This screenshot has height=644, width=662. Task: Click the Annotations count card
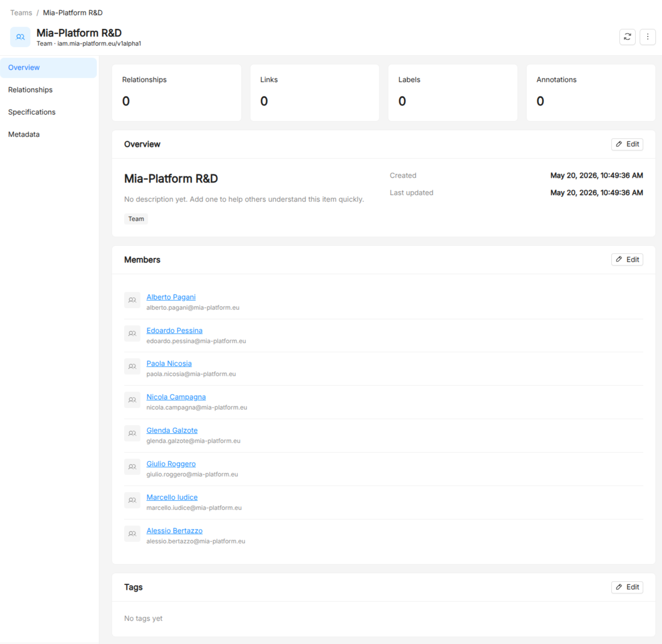point(591,93)
